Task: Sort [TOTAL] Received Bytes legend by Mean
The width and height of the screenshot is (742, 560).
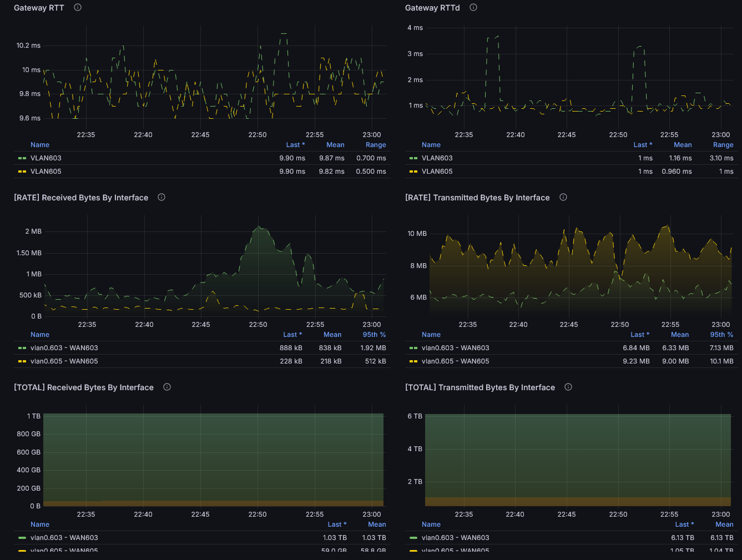Action: [x=377, y=524]
